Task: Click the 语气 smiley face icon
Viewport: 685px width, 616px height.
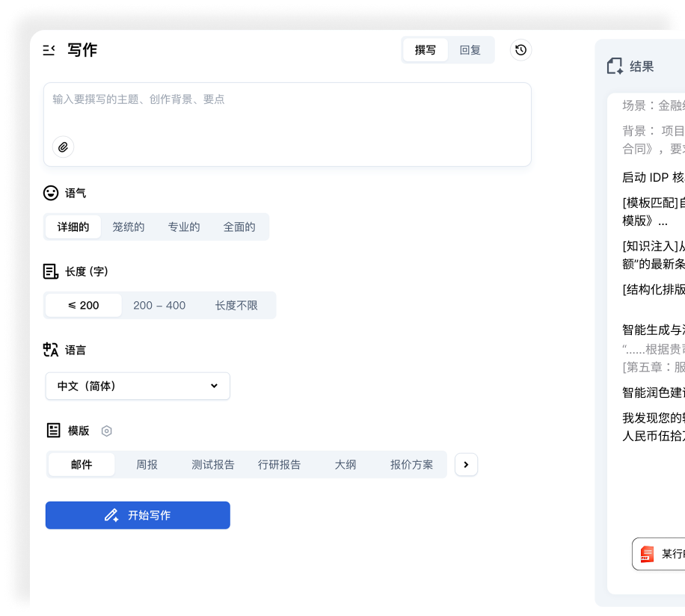Action: coord(51,193)
